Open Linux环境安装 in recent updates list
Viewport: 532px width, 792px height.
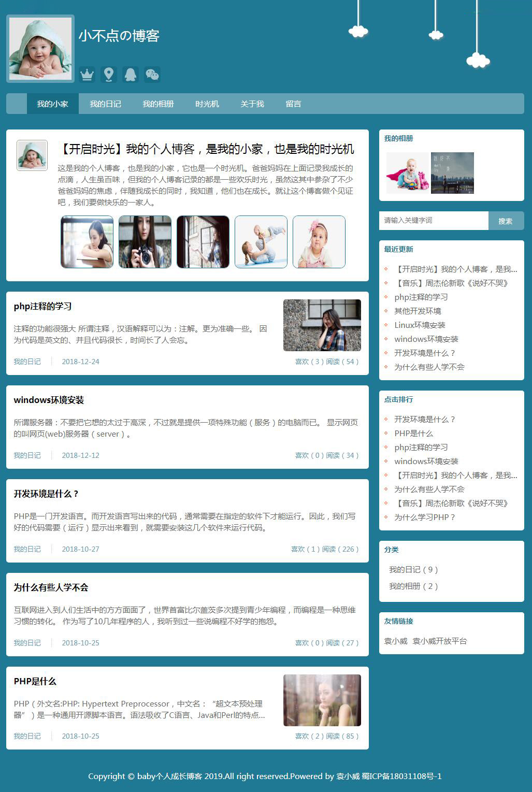pos(420,325)
